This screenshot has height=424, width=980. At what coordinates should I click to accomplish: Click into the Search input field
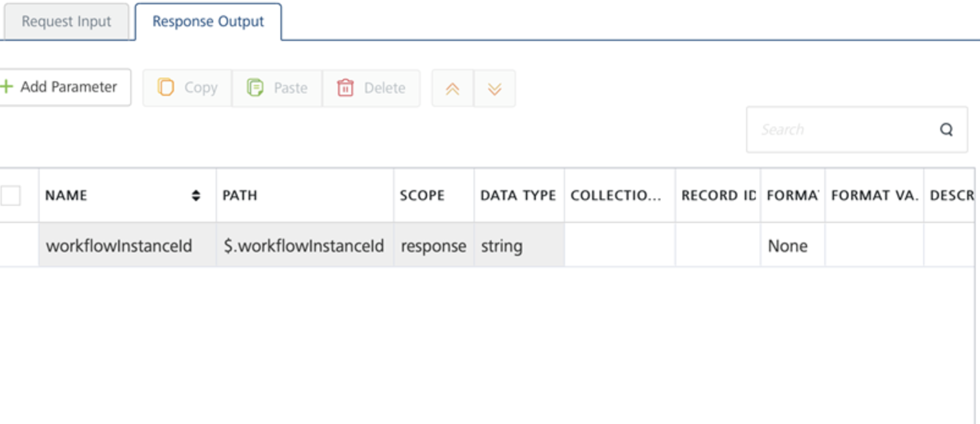843,130
